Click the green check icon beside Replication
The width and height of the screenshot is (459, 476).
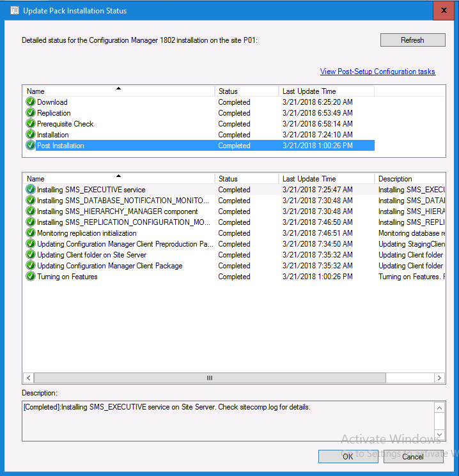(x=31, y=112)
